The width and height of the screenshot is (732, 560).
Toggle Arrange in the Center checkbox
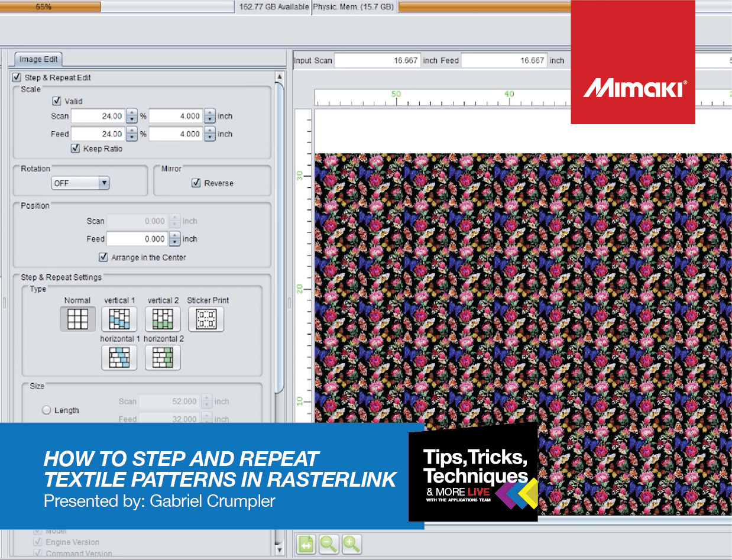(x=103, y=257)
